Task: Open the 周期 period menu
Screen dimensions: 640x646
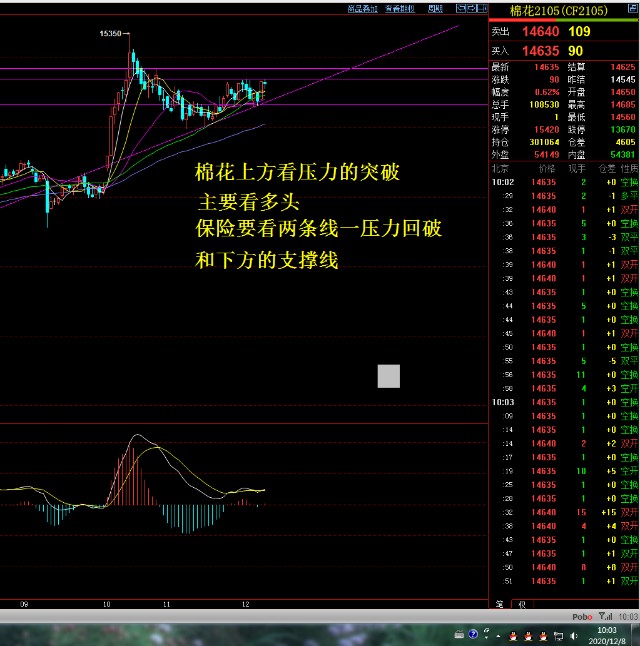Action: [435, 8]
